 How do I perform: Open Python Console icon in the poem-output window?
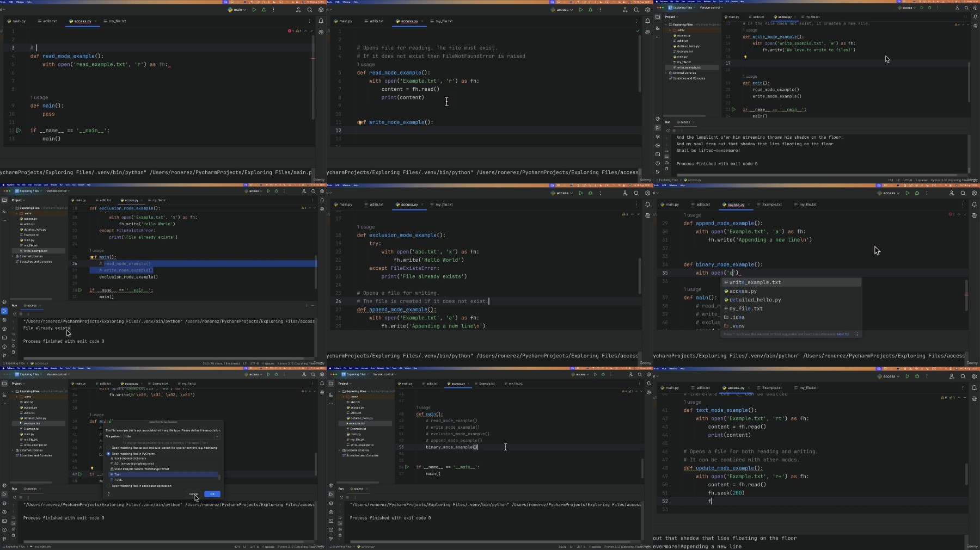pyautogui.click(x=658, y=119)
